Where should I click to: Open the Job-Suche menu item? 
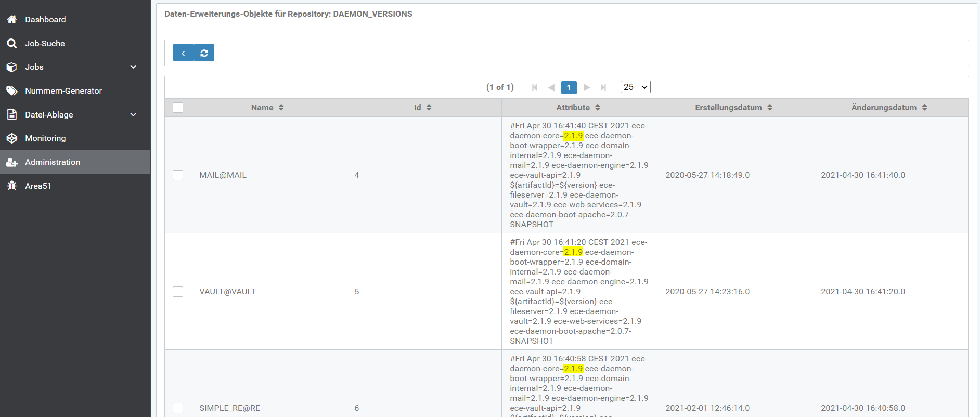pyautogui.click(x=45, y=44)
